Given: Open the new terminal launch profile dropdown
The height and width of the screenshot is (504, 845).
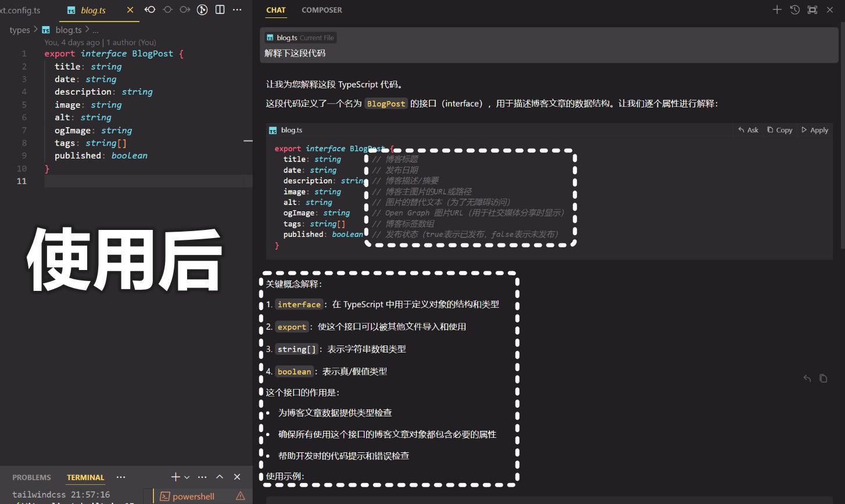Looking at the screenshot, I should [187, 477].
